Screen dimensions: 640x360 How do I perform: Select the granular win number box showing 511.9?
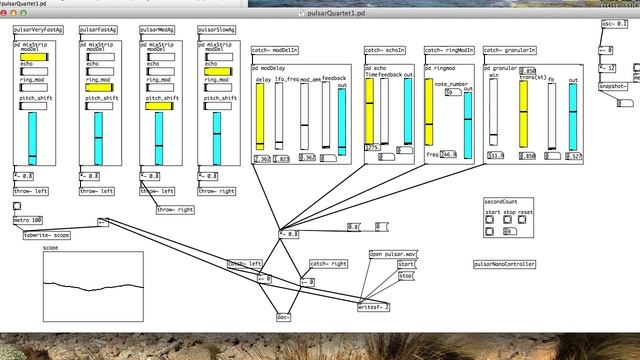pos(496,156)
